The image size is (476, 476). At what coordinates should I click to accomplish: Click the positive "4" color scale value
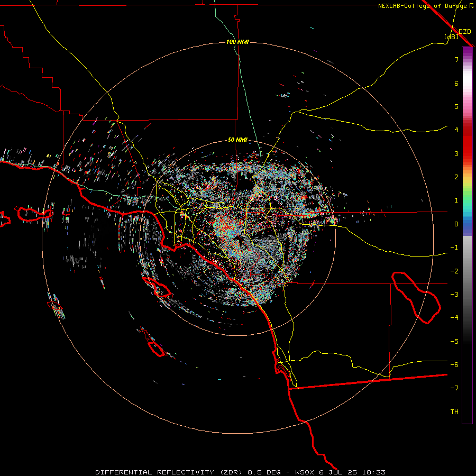[x=456, y=130]
